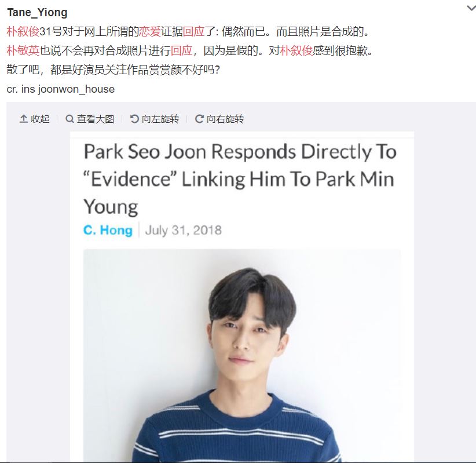Image resolution: width=476 pixels, height=463 pixels.
Task: Click the magnifier icon for 查看大图
Action: point(69,119)
